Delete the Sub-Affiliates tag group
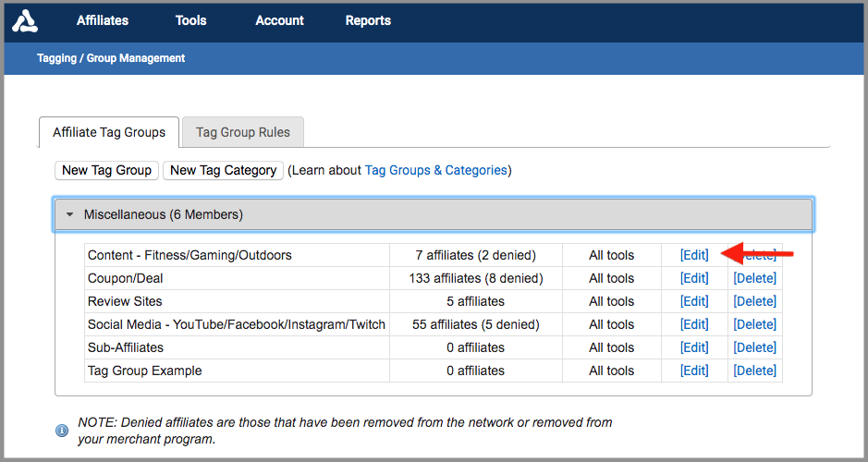Image resolution: width=868 pixels, height=462 pixels. (x=754, y=347)
